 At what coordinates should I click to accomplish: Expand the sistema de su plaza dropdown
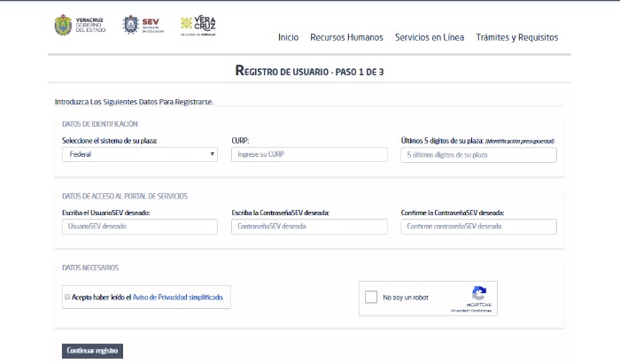tap(140, 154)
